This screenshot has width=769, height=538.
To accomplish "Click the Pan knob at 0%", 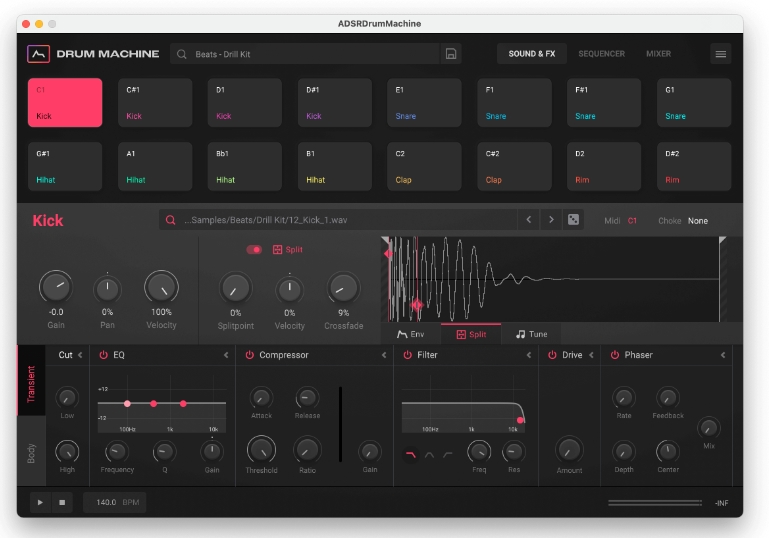I will click(107, 289).
